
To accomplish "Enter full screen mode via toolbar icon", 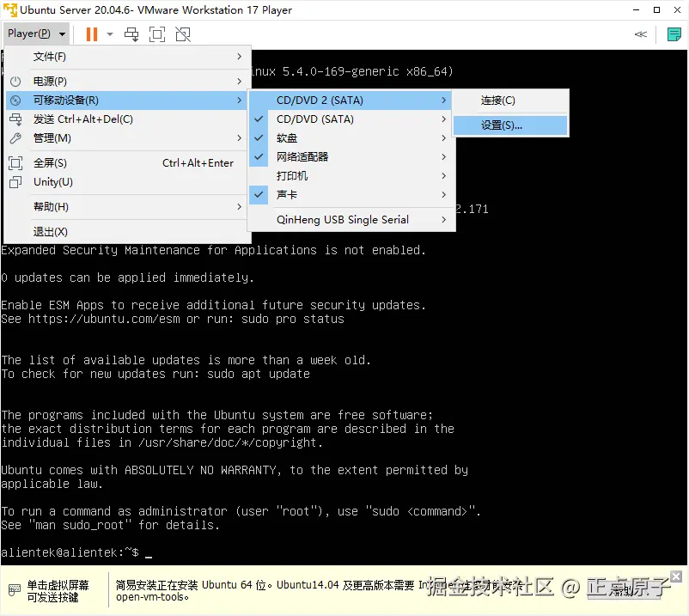I will [157, 34].
